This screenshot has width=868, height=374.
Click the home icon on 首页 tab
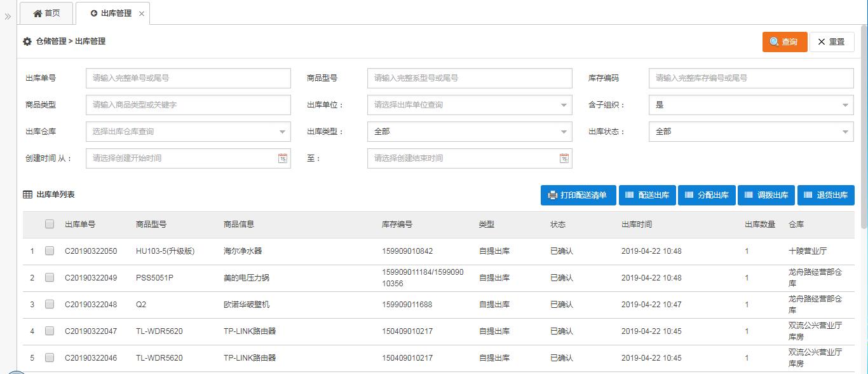coord(37,13)
